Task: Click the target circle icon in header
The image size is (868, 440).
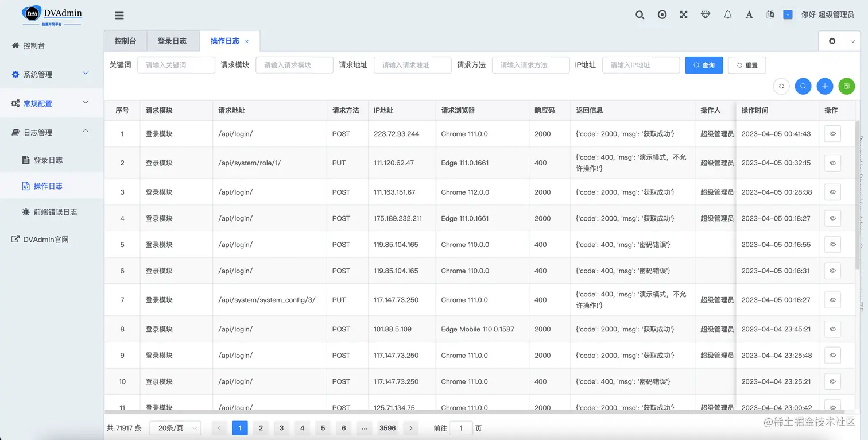Action: pyautogui.click(x=662, y=15)
